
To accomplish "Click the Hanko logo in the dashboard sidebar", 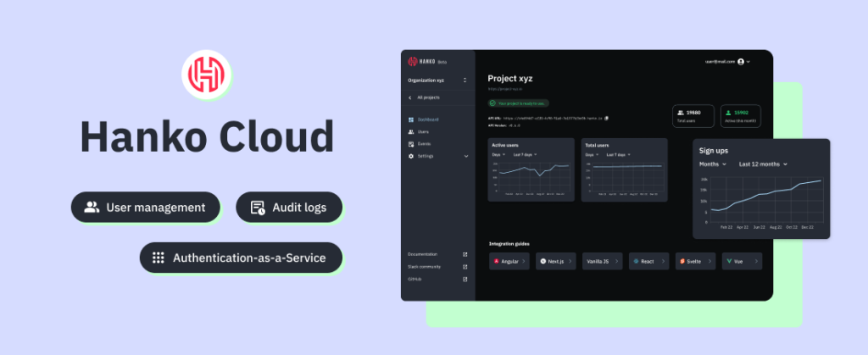I will pyautogui.click(x=421, y=61).
